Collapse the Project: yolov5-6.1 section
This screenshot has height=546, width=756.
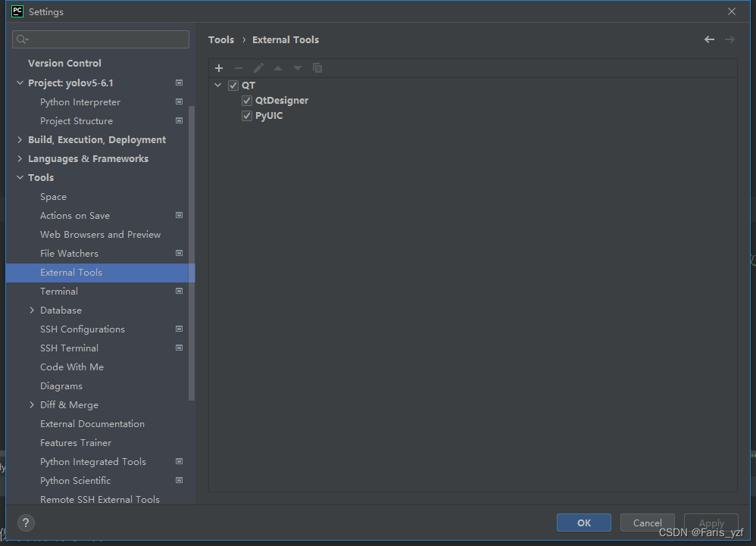20,83
